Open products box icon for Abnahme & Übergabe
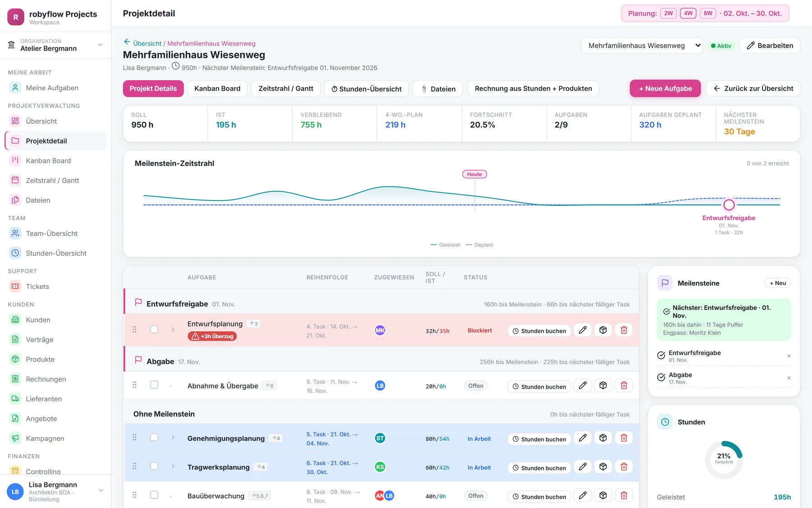The width and height of the screenshot is (812, 508). click(603, 386)
